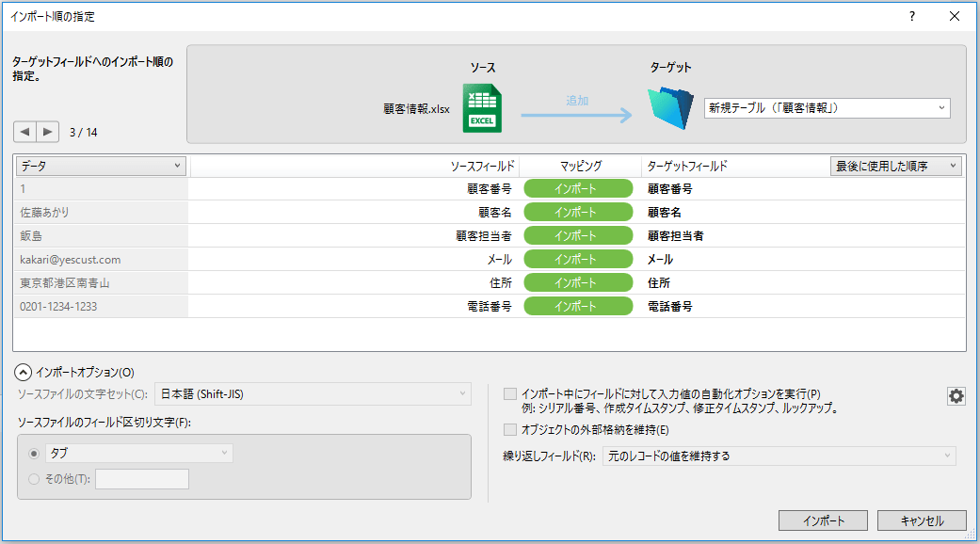Click the ターゲットフィールド column header
The width and height of the screenshot is (980, 544).
687,167
